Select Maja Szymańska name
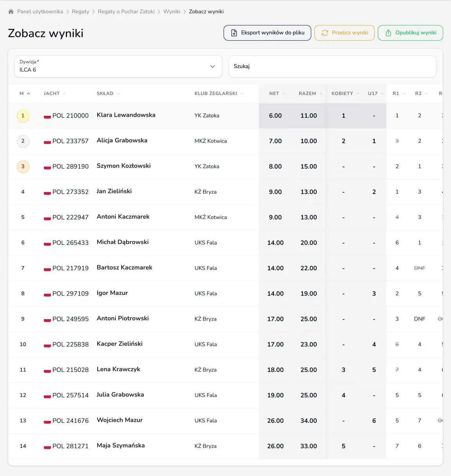The image size is (451, 476). coord(121,445)
